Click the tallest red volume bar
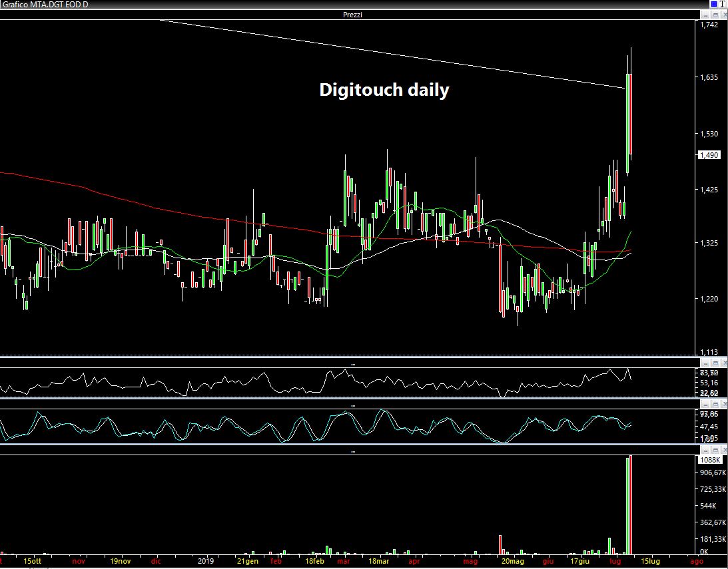Viewport: 728px width, 569px height. (631, 505)
